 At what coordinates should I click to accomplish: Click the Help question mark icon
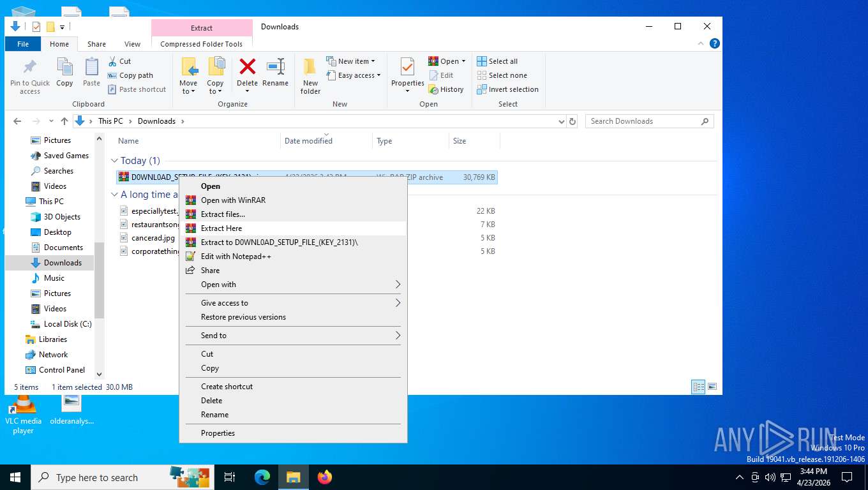tap(715, 43)
